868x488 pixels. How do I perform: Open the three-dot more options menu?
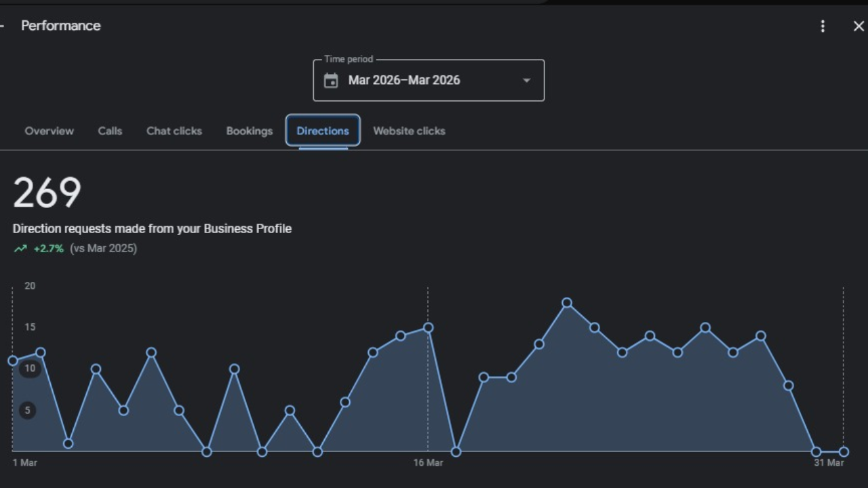pyautogui.click(x=823, y=26)
